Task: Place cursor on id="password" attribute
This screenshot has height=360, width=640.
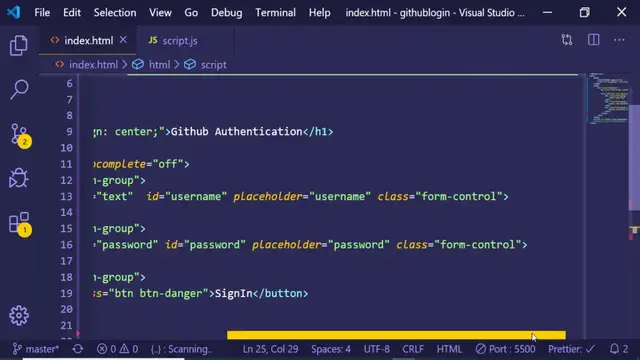Action: coord(205,244)
